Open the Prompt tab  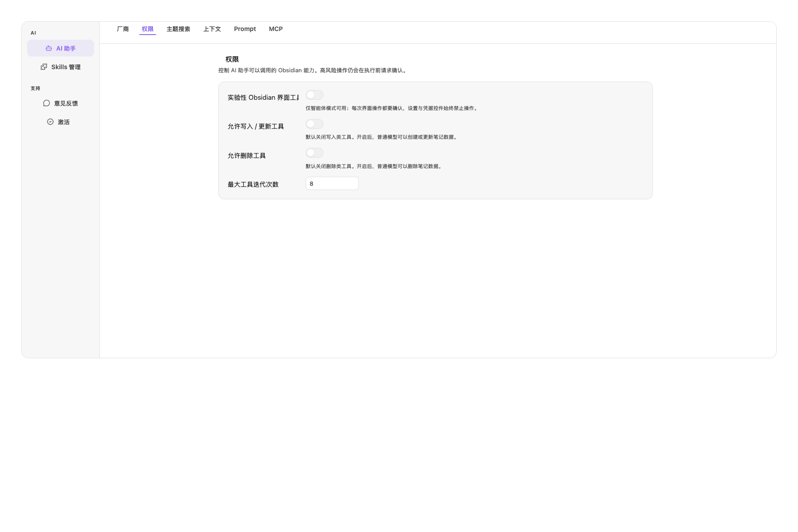pos(245,29)
